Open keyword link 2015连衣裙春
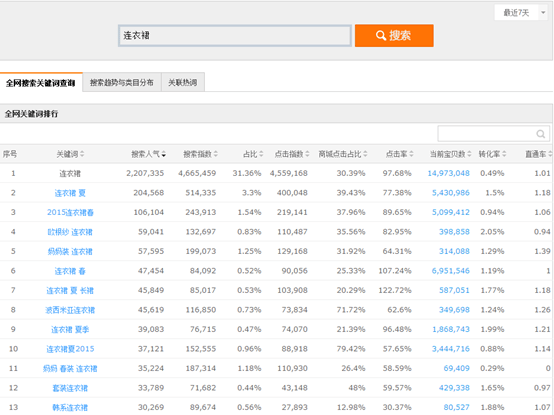Image resolution: width=554 pixels, height=415 pixels. pos(70,212)
